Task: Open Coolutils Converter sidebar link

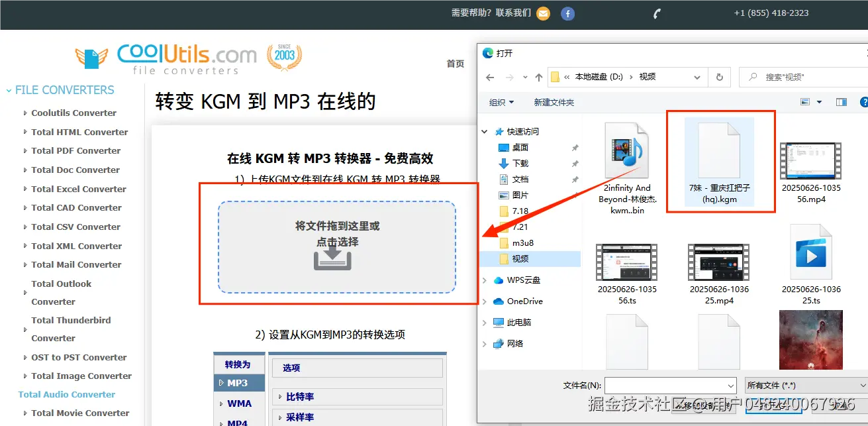Action: [73, 113]
